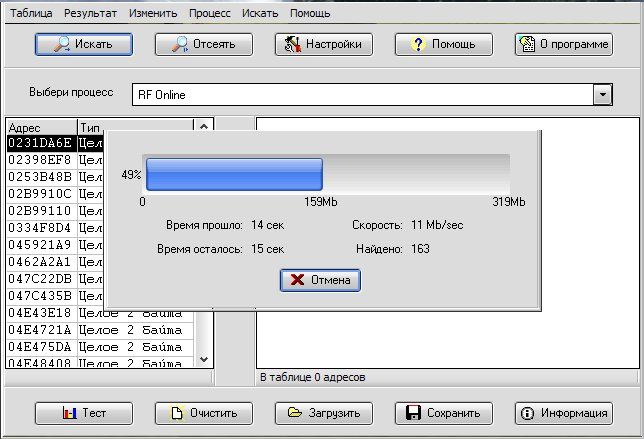Click the filter magnifier icon on Отсеять
This screenshot has height=439, width=644.
[x=181, y=44]
